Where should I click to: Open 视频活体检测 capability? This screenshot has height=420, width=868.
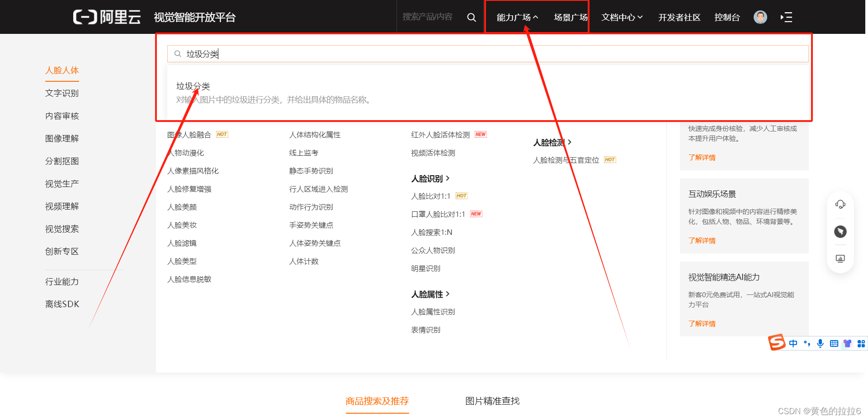[433, 153]
